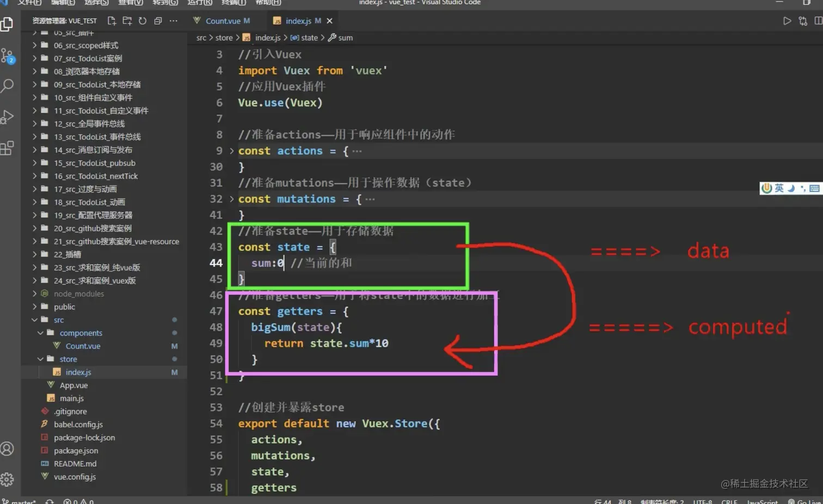Toggle the 英 language mode in the input method bar
Image resolution: width=823 pixels, height=504 pixels.
(779, 188)
